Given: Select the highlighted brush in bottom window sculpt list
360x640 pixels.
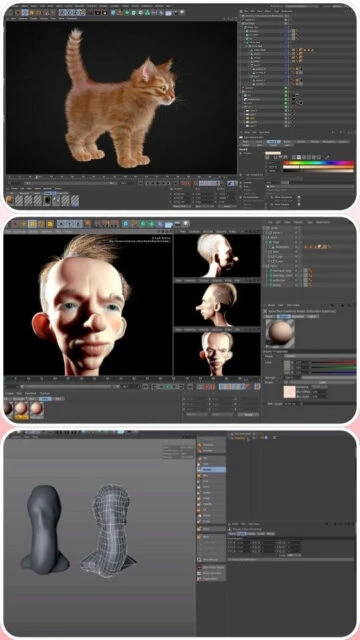Looking at the screenshot, I should point(211,470).
